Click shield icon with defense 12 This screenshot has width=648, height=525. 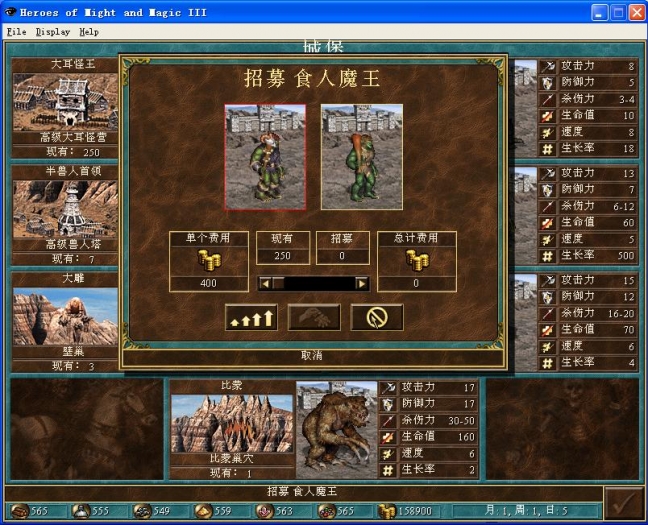[548, 297]
